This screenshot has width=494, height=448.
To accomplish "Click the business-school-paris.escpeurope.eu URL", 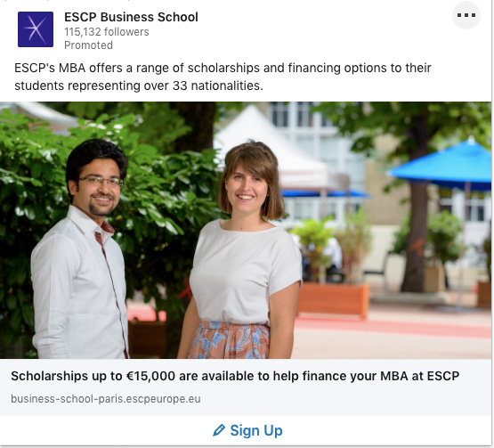I will (106, 399).
